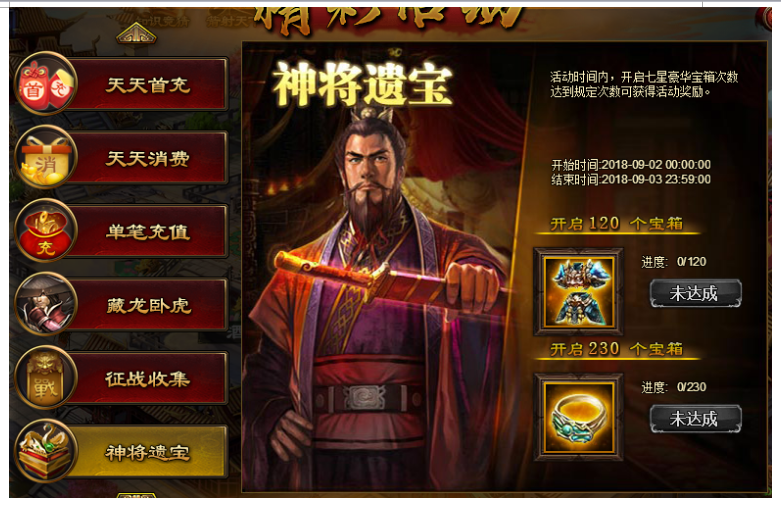Click the 戰 bag 征战收集 icon
This screenshot has height=513, width=781.
point(45,378)
